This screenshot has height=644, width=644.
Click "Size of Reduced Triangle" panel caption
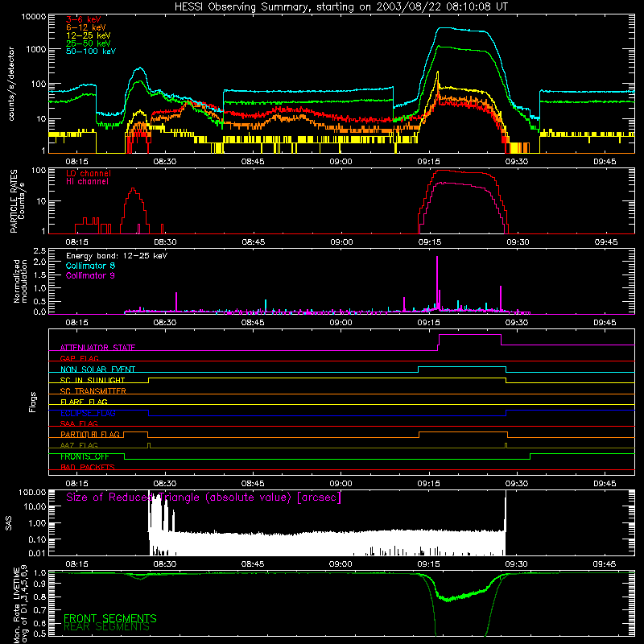[x=204, y=497]
